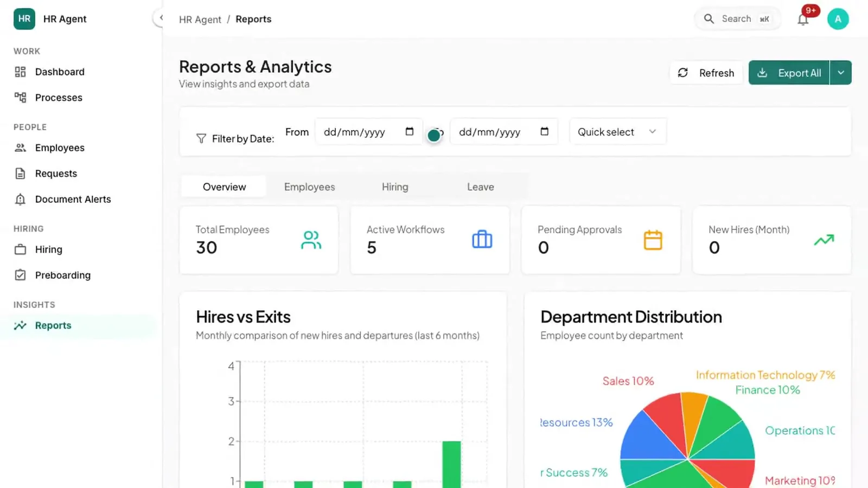This screenshot has width=868, height=488.
Task: Open the Employees sidebar page
Action: pyautogui.click(x=79, y=148)
